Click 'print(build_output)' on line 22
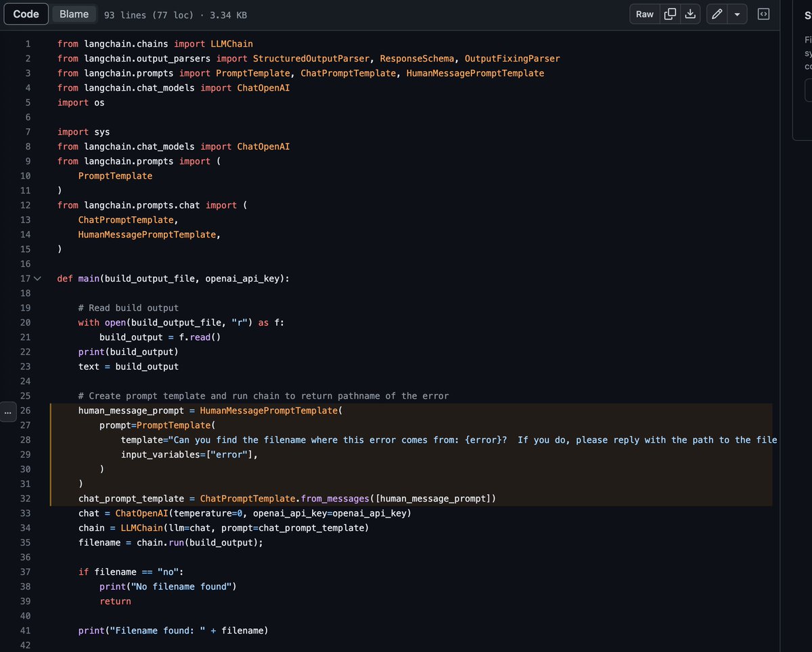 click(129, 352)
